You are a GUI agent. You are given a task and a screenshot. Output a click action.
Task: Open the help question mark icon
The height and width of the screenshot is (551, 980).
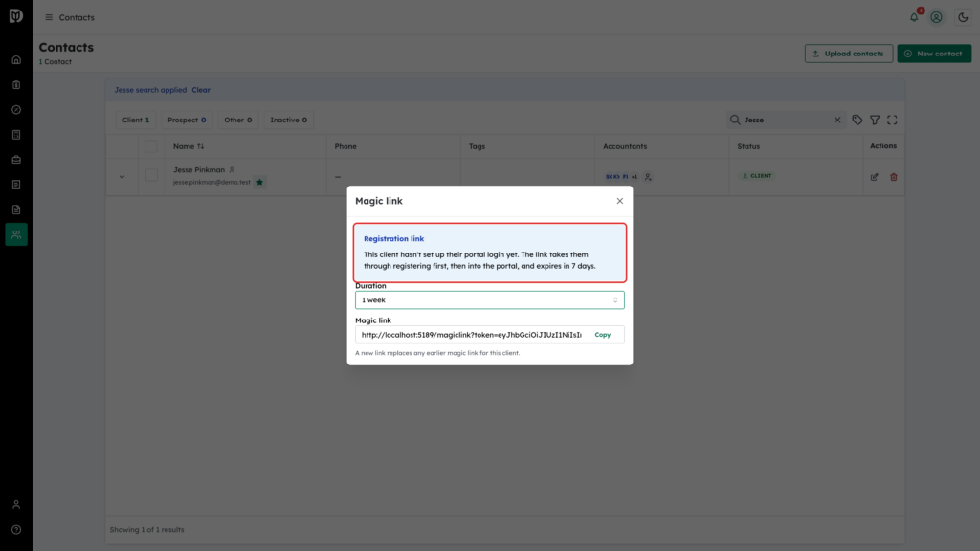16,530
